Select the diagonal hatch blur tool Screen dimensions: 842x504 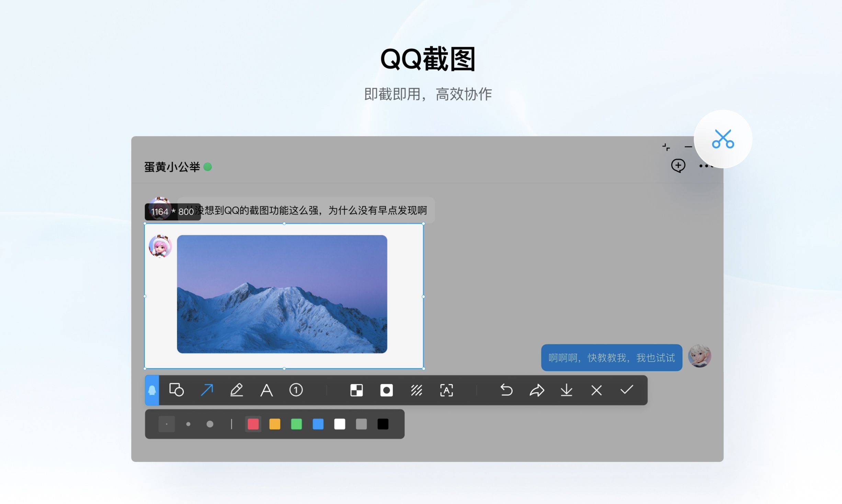click(417, 390)
